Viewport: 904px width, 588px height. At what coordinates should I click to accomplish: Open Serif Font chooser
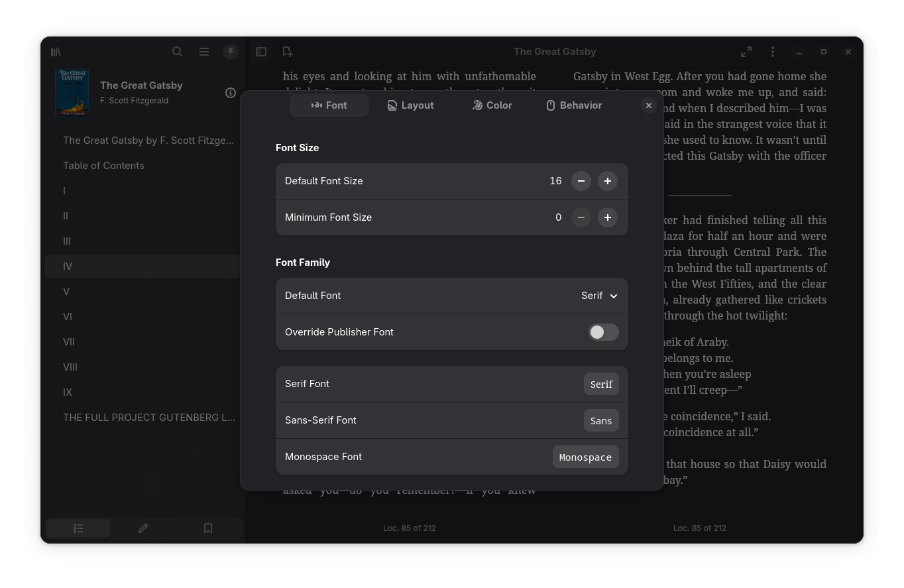601,384
